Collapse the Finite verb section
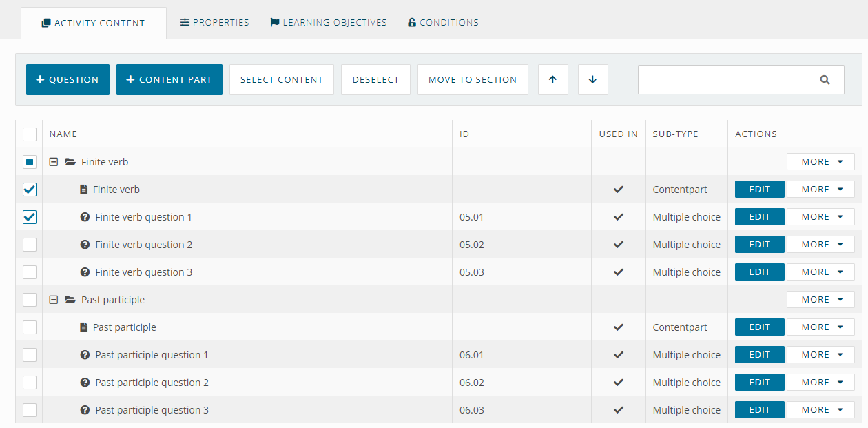The width and height of the screenshot is (868, 428). pos(54,162)
